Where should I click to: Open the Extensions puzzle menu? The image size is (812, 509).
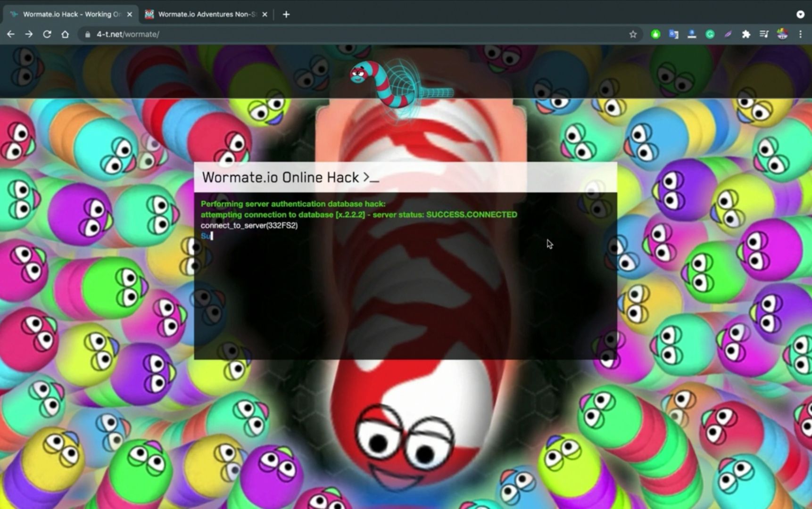pos(746,34)
